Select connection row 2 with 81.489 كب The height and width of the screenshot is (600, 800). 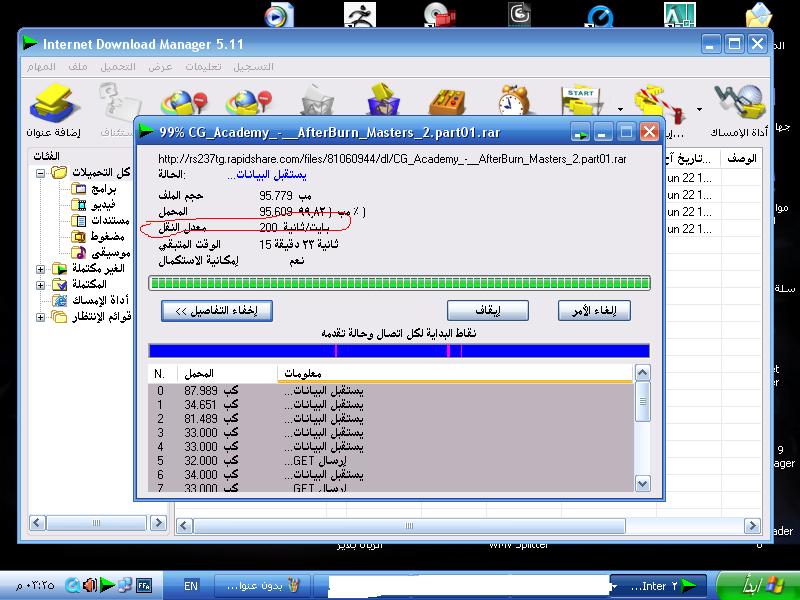391,418
